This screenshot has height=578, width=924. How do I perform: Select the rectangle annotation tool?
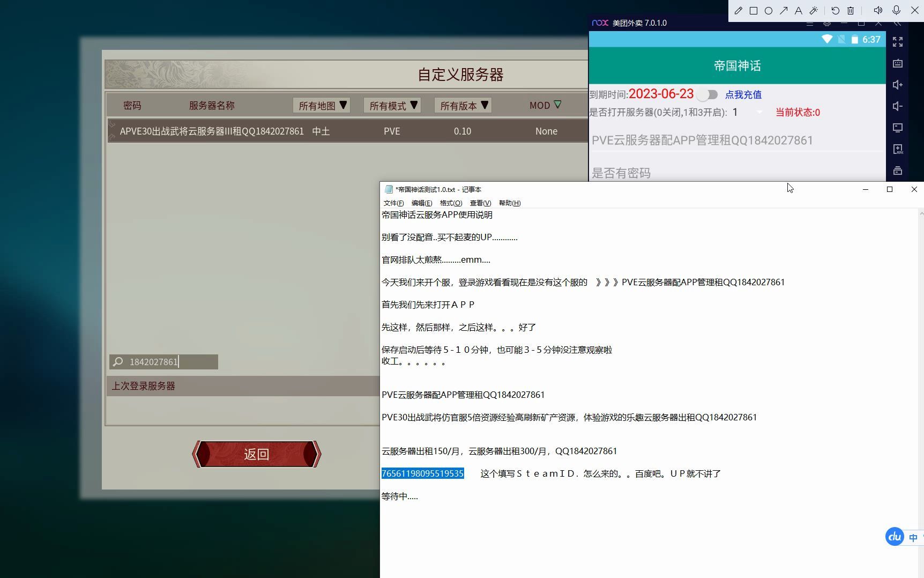click(753, 10)
